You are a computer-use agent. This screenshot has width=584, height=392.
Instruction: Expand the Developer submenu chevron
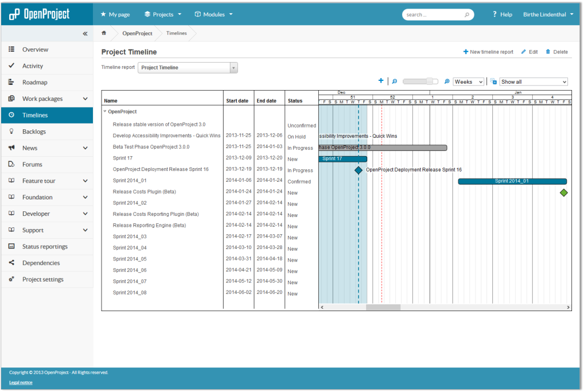tap(86, 214)
